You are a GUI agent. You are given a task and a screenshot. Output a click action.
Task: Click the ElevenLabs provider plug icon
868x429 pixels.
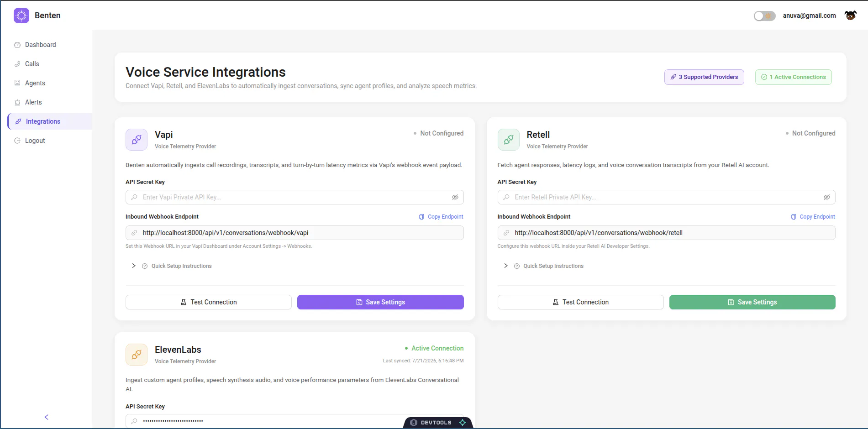(x=137, y=355)
